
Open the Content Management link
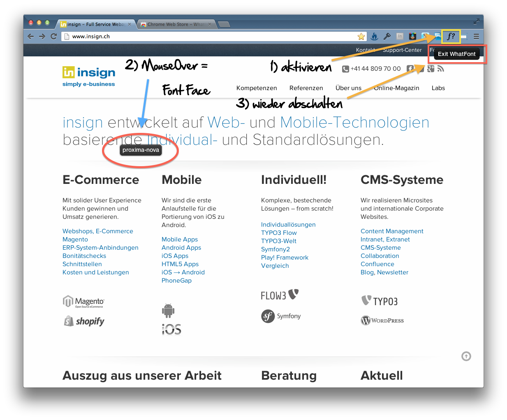point(392,231)
